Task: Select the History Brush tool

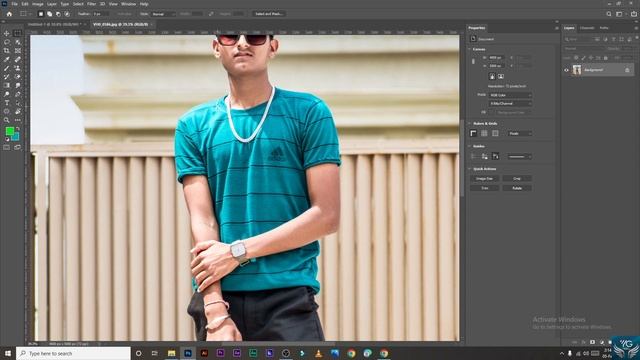Action: point(7,77)
